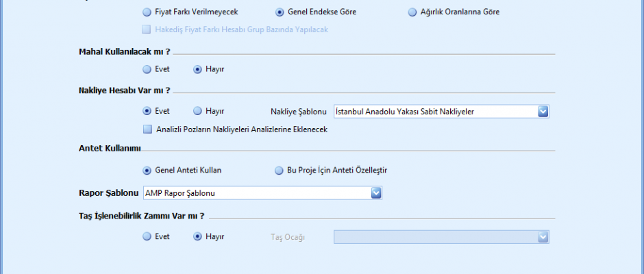
Task: Expand the Rapor Şablonu dropdown arrow
Action: coord(375,194)
